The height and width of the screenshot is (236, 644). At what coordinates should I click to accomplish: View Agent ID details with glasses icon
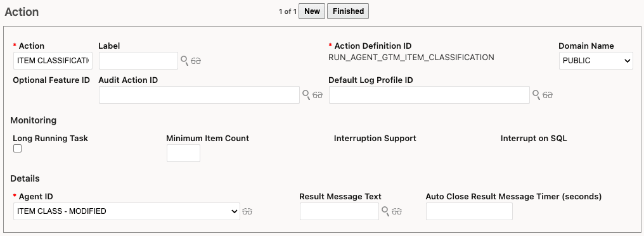[247, 211]
